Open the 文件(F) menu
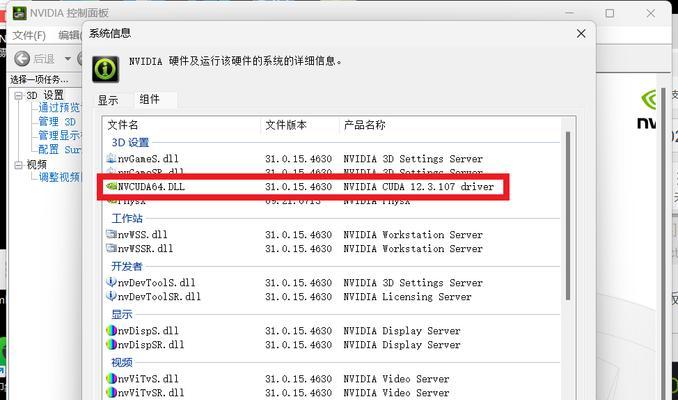This screenshot has height=400, width=678. pyautogui.click(x=29, y=35)
